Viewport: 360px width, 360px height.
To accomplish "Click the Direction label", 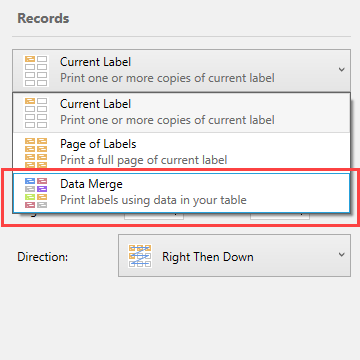I will pos(43,257).
